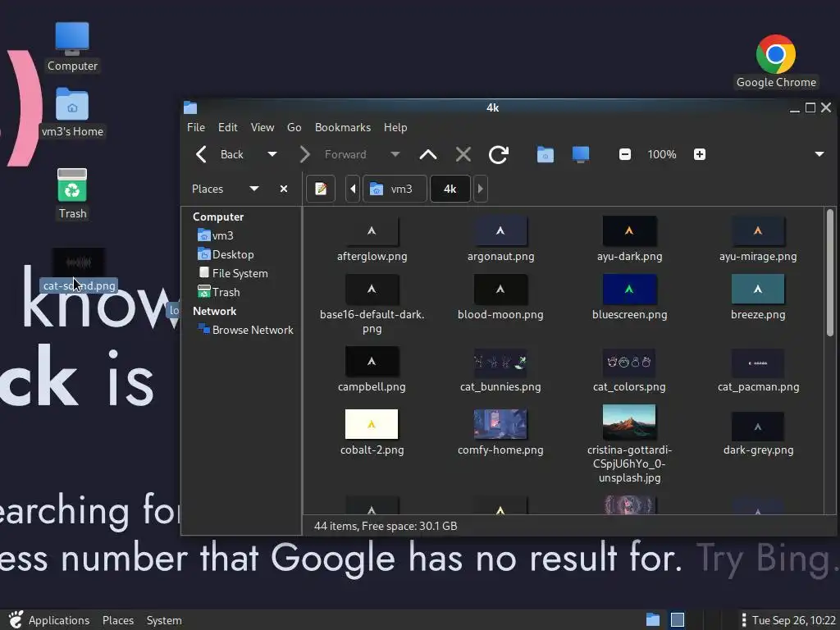Launch Google Chrome from the desktop
The image size is (840, 630).
(x=776, y=61)
